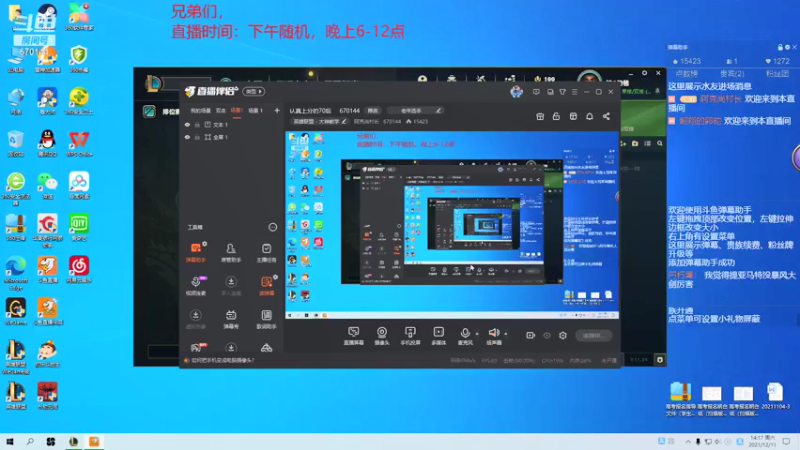Start 视频连麦 from the toolbox
This screenshot has height=450, width=800.
(195, 286)
